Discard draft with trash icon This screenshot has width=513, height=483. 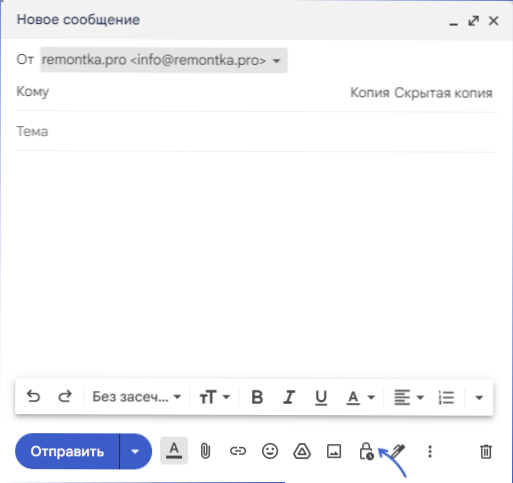[486, 451]
